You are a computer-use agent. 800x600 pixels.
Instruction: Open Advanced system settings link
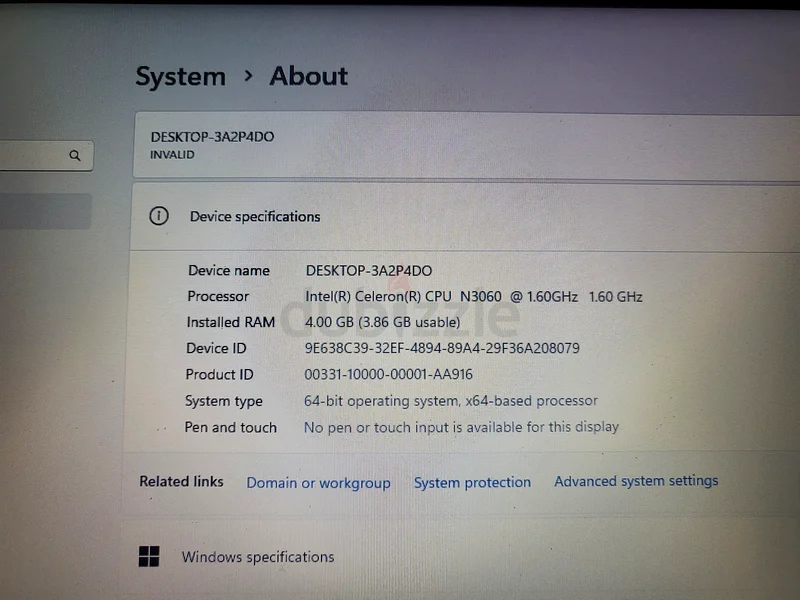point(636,481)
